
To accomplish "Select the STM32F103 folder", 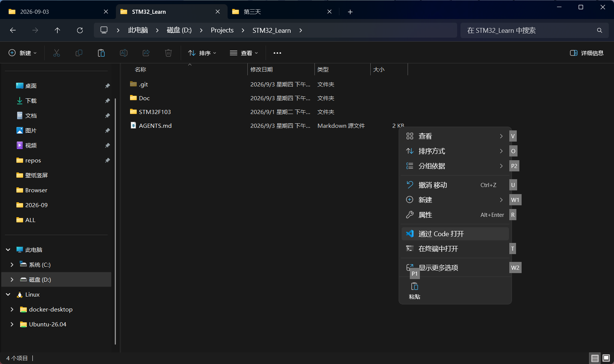I will coord(155,112).
